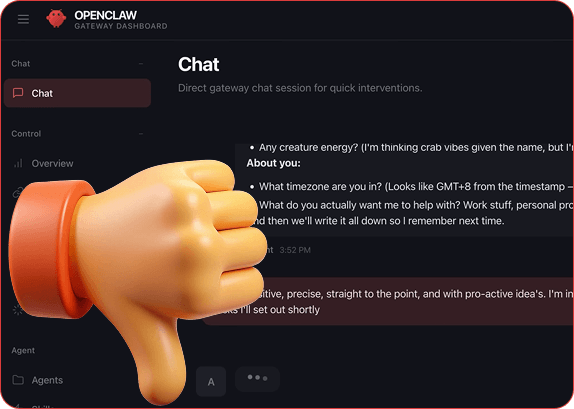574x409 pixels.
Task: Click the 3:52 PM message timestamp
Action: point(295,250)
